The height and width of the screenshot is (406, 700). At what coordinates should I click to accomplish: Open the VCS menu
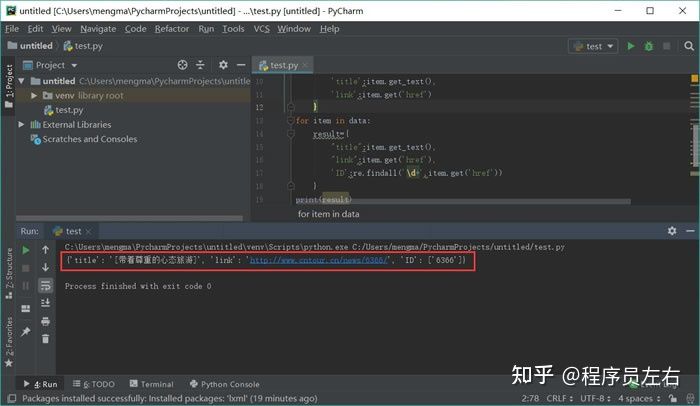click(262, 29)
